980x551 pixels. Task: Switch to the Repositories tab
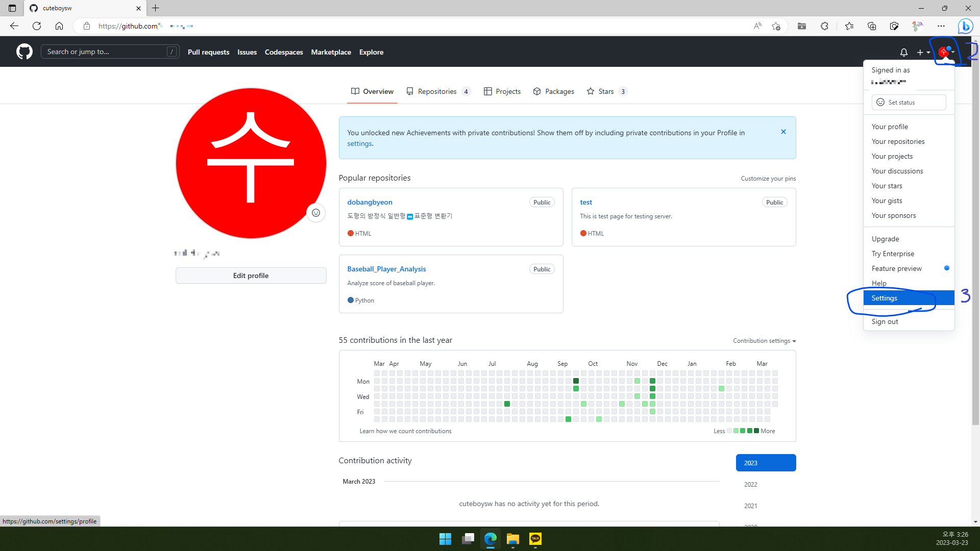pos(438,91)
